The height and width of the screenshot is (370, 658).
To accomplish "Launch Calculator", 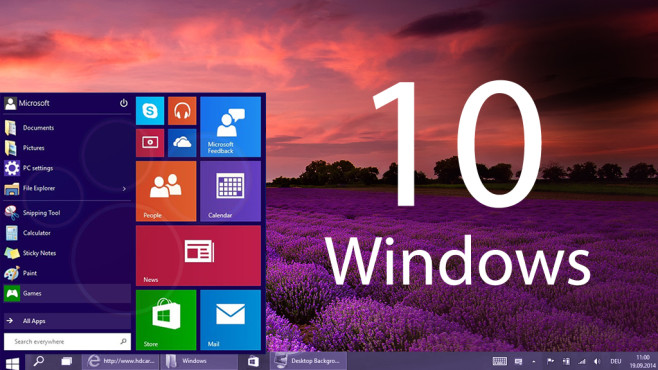I will coord(67,233).
